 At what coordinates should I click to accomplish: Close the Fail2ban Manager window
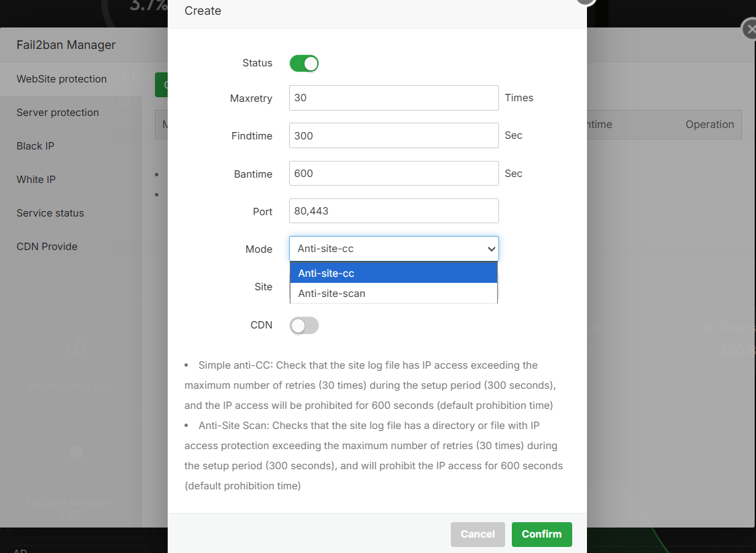751,30
